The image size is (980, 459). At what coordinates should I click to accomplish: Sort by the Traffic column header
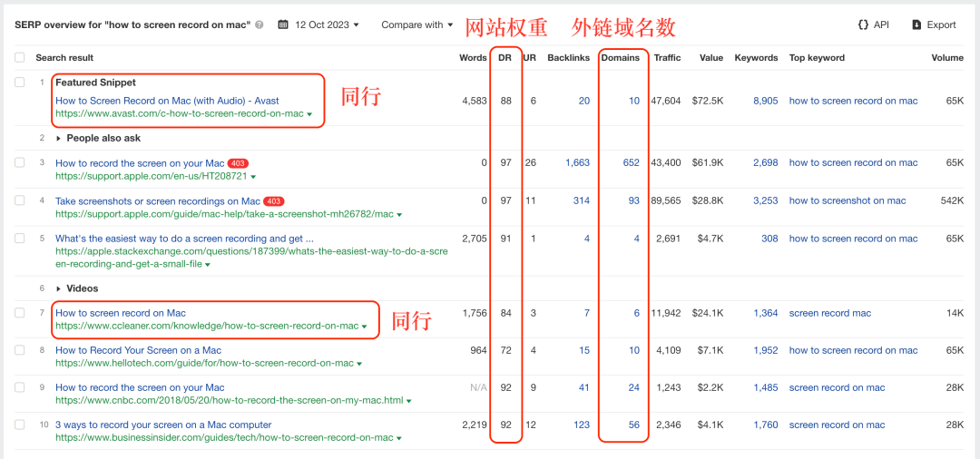tap(666, 58)
